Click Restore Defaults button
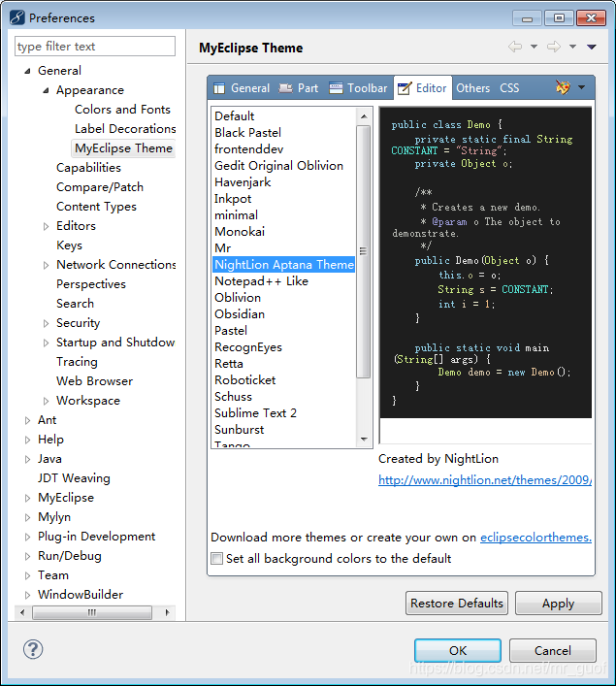Screen dimensions: 616x686 (457, 604)
